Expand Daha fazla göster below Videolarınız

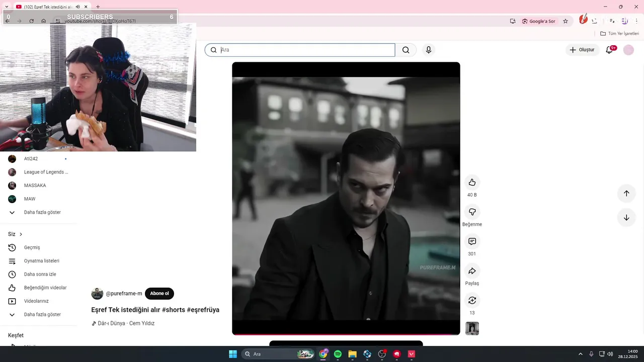pos(38,315)
